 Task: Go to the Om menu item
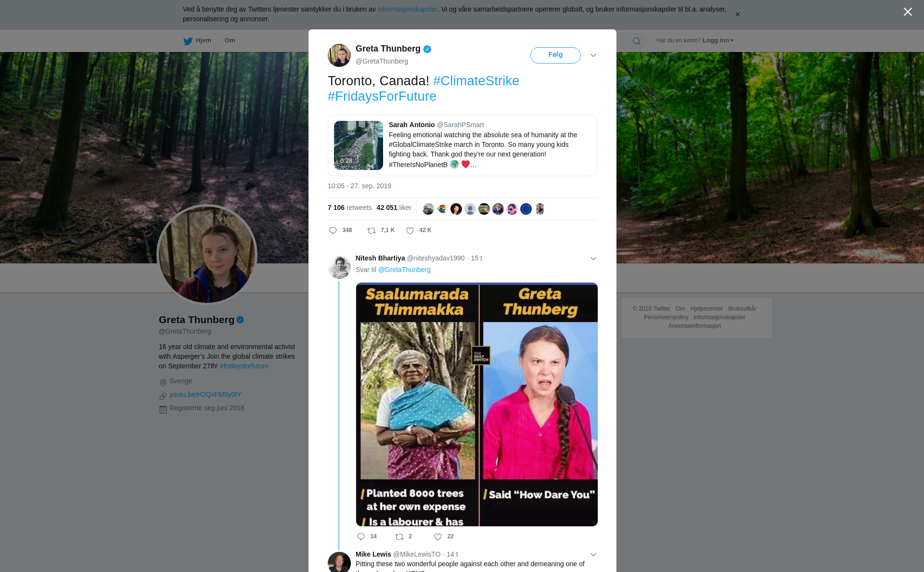pos(230,40)
